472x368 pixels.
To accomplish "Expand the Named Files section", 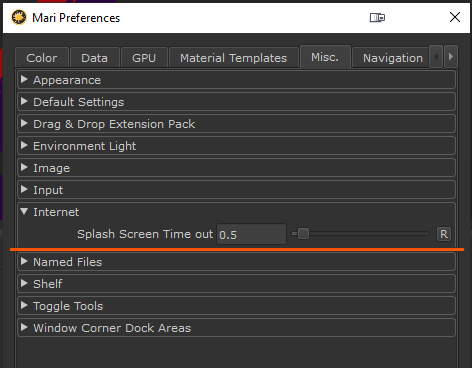I will point(236,262).
